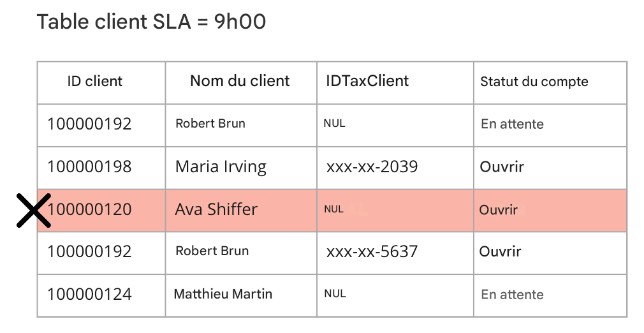Select the Ava Shiffer name cell
The image size is (644, 333).
tap(216, 209)
